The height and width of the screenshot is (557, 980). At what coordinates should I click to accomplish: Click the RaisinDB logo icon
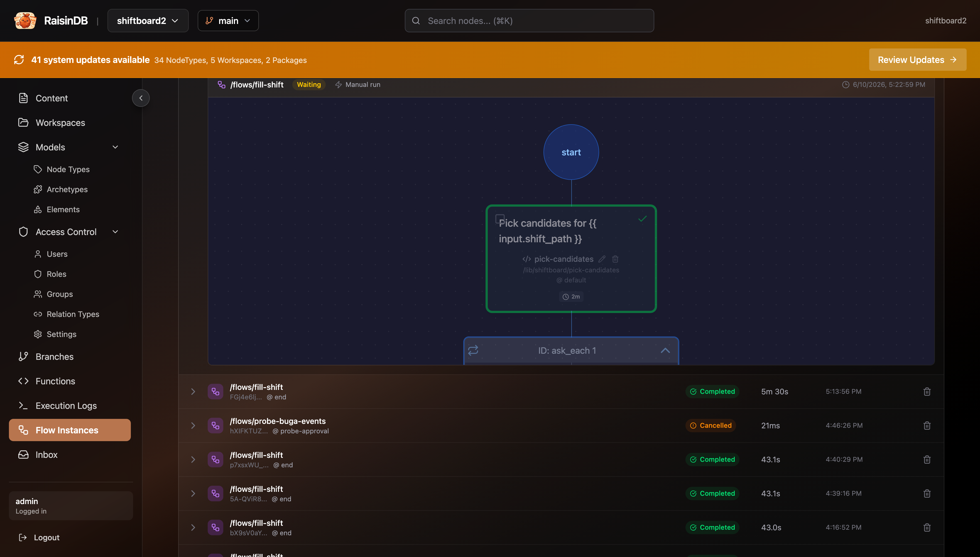tap(25, 21)
